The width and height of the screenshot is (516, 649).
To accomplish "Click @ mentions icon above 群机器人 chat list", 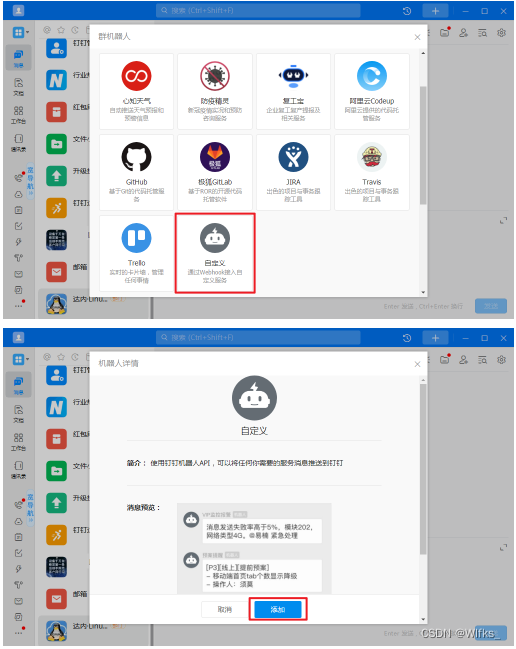I will pos(47,30).
